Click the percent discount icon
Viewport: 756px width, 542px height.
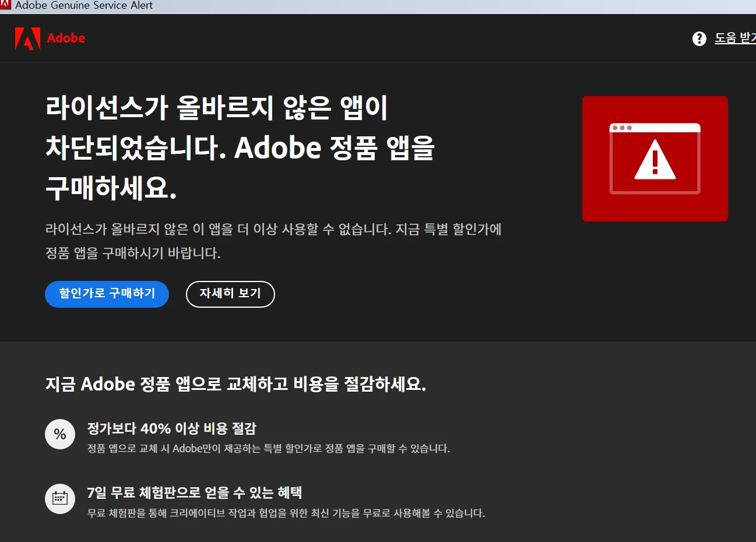pos(60,434)
